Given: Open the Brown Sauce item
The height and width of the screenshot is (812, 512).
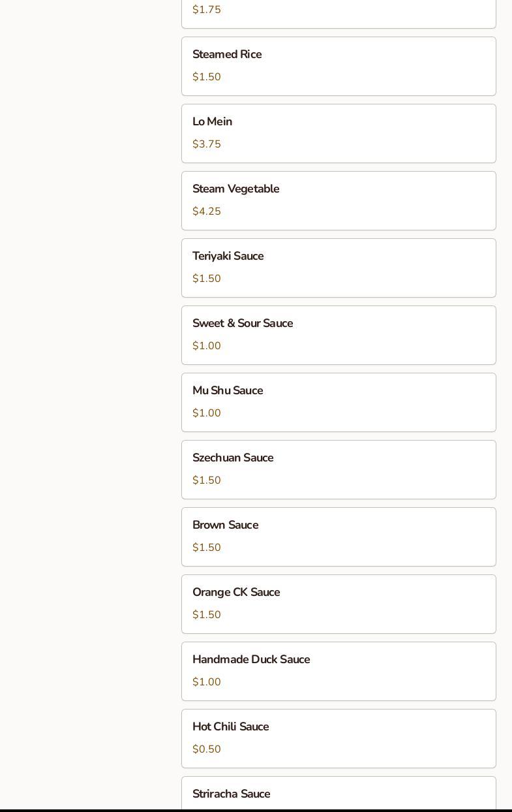Looking at the screenshot, I should click(339, 537).
